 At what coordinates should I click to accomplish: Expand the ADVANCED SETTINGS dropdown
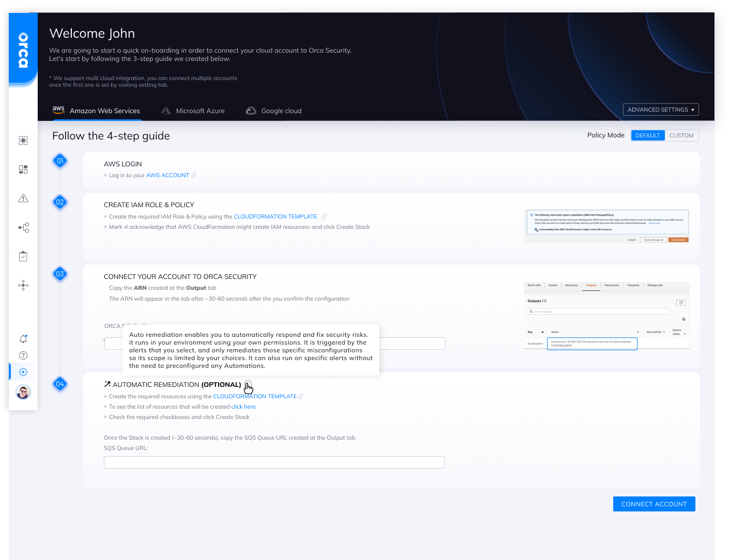pos(661,109)
